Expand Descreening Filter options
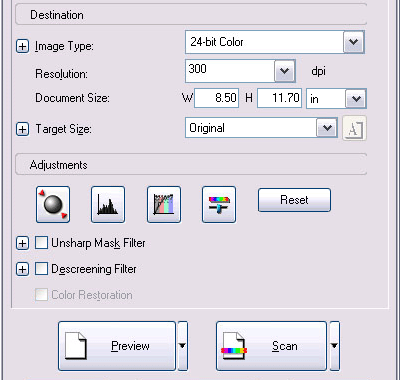Viewport: 400px width, 380px height. coord(22,269)
